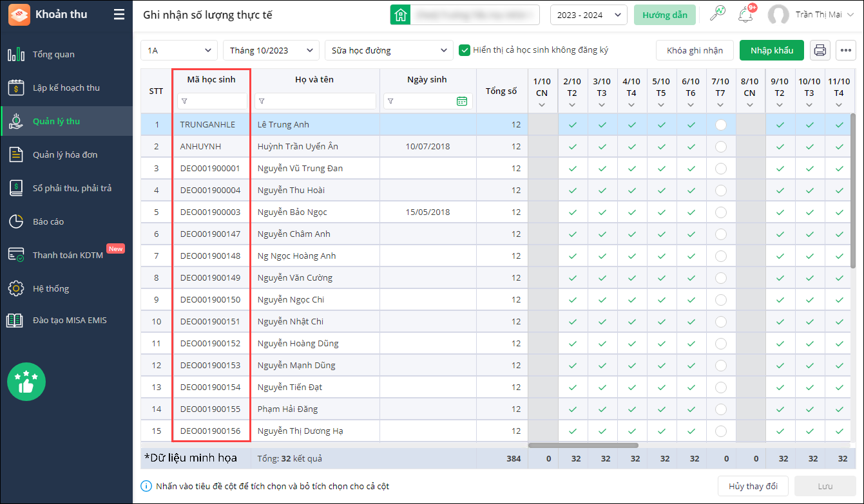
Task: Toggle 7/10 attendance for Lê Trung Anh
Action: coord(720,125)
